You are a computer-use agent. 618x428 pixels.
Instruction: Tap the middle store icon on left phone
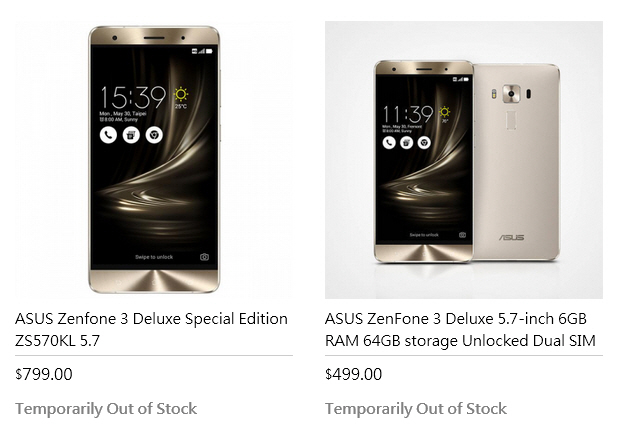[131, 135]
